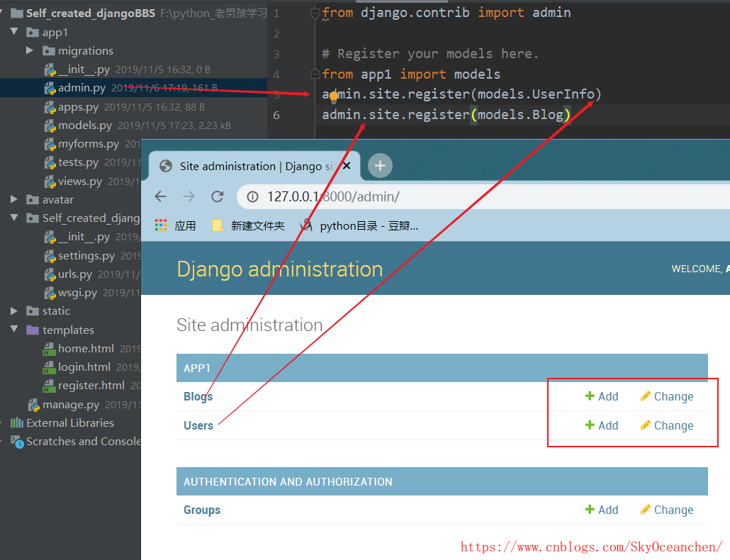Open manage.py file
Viewport: 730px width, 560px height.
(x=71, y=405)
